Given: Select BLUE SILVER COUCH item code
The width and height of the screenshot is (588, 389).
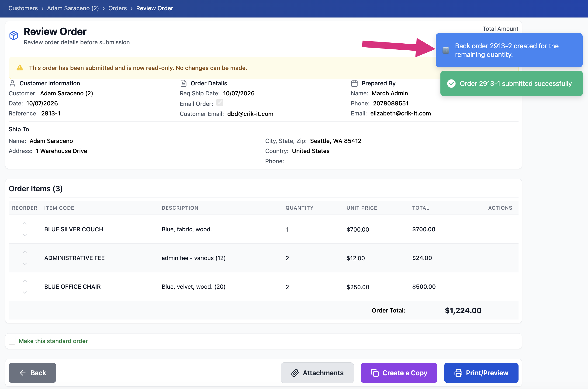Looking at the screenshot, I should tap(74, 229).
